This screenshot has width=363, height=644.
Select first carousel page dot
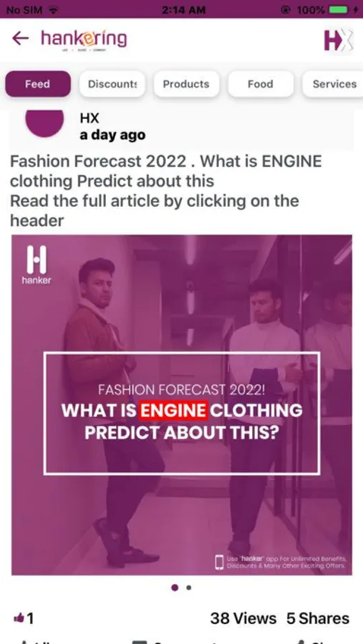click(175, 587)
